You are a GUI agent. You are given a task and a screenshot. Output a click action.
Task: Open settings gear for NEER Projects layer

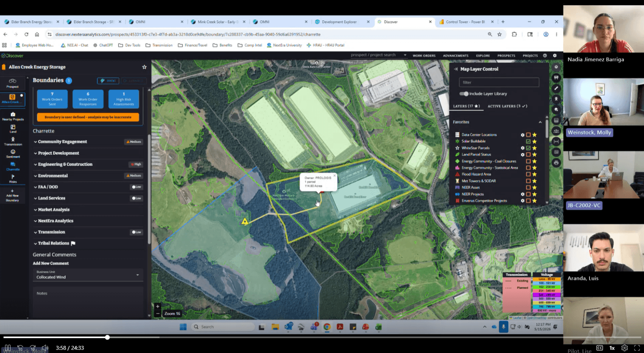(523, 194)
